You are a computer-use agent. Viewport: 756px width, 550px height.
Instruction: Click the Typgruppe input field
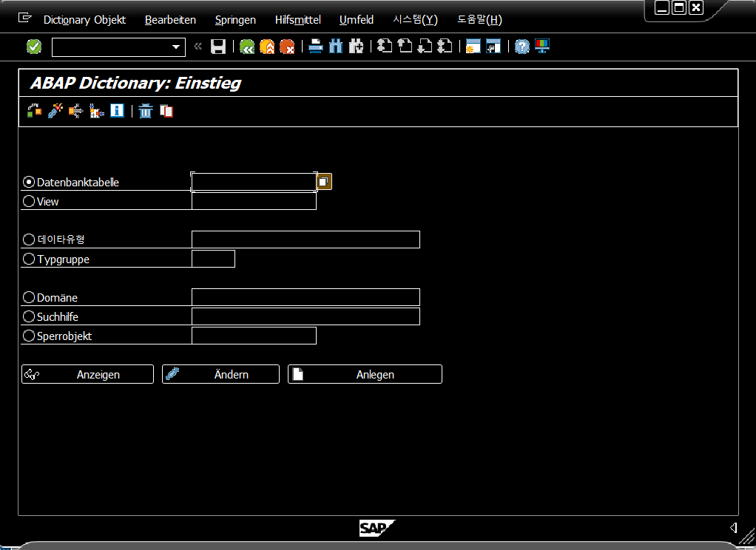point(213,259)
